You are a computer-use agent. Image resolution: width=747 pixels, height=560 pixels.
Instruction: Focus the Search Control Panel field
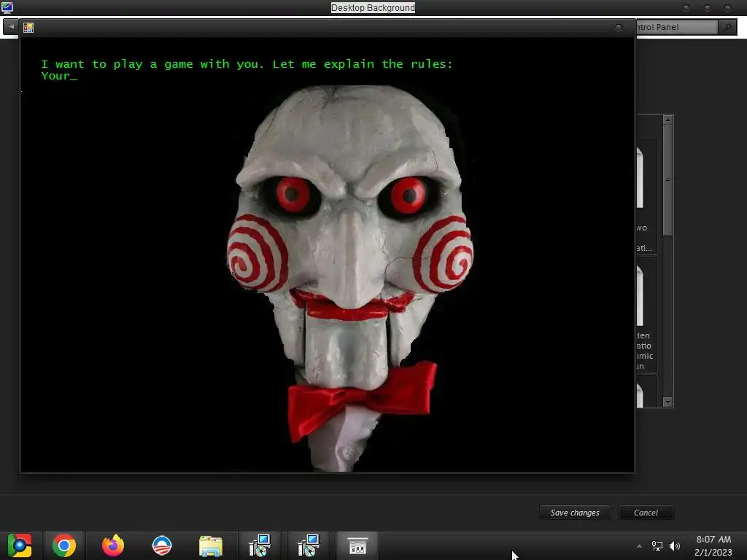point(676,27)
